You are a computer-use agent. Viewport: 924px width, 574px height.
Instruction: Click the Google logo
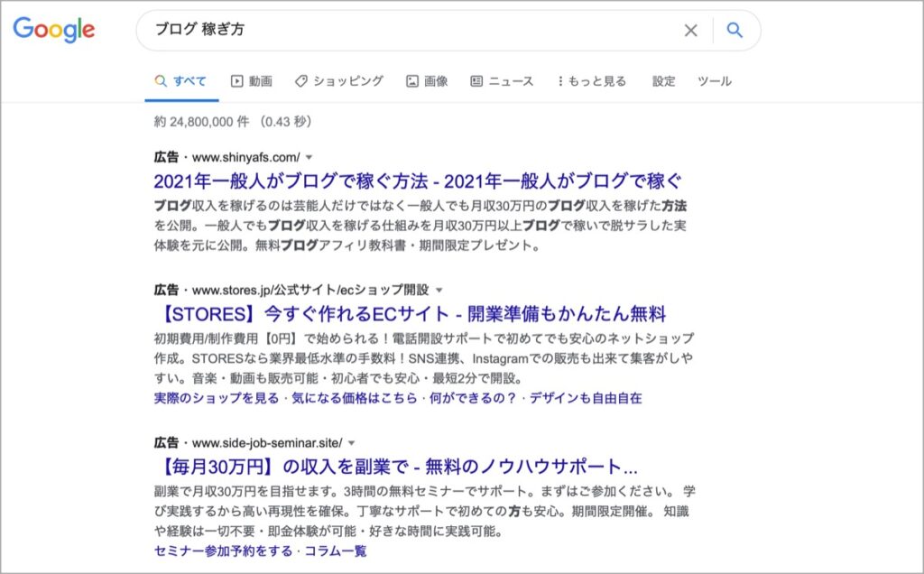coord(53,30)
